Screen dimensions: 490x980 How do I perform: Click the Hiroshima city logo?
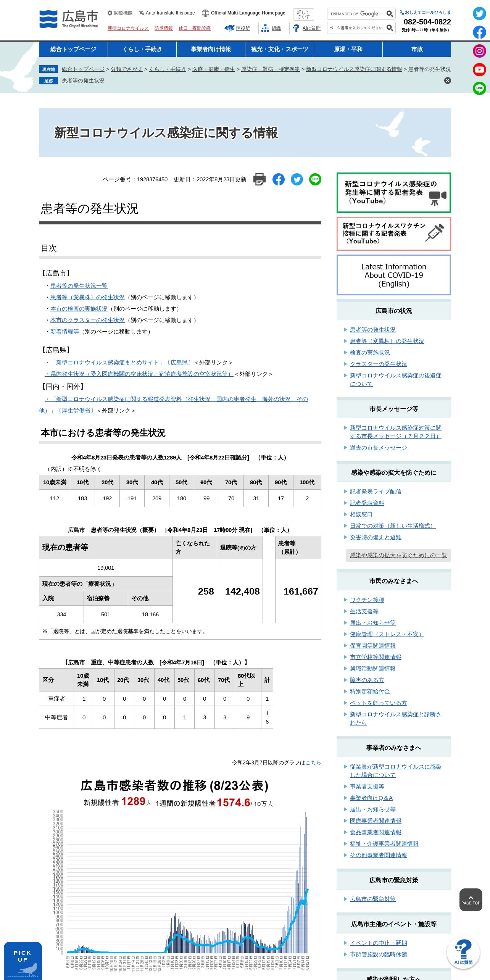[69, 19]
